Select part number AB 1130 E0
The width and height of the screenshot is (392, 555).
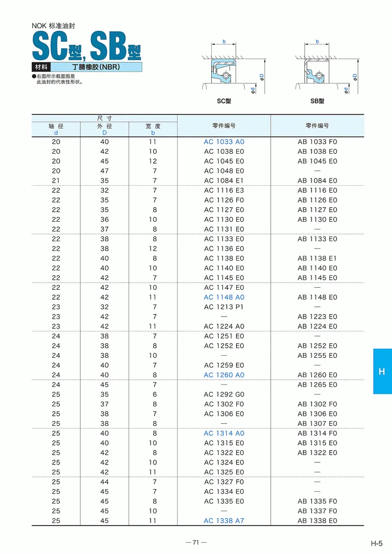[317, 220]
